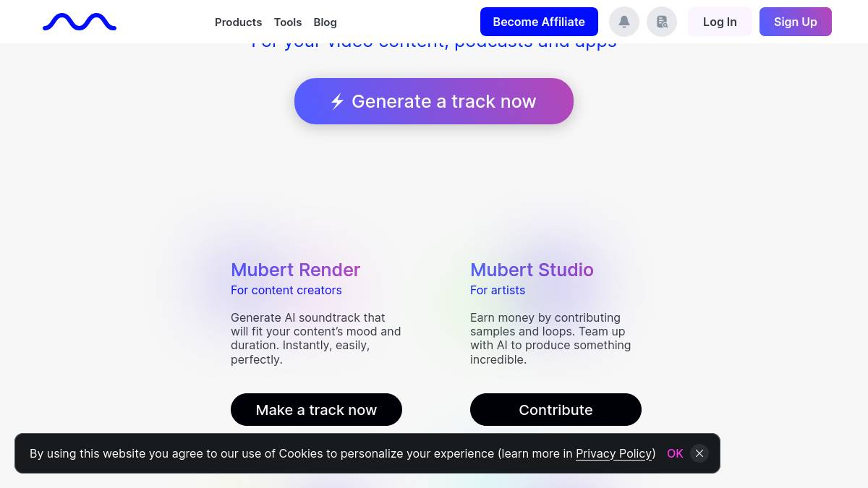
Task: Dismiss cookie banner with X icon
Action: coord(699,453)
